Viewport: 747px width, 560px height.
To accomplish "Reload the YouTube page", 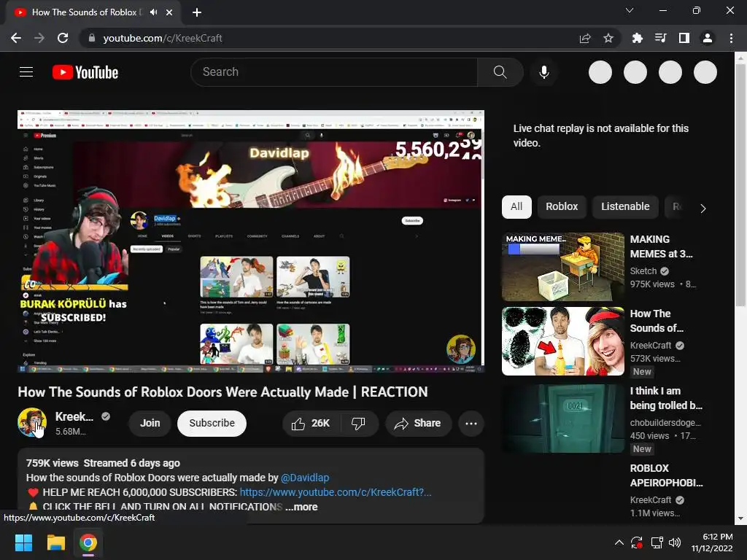I will pos(63,38).
